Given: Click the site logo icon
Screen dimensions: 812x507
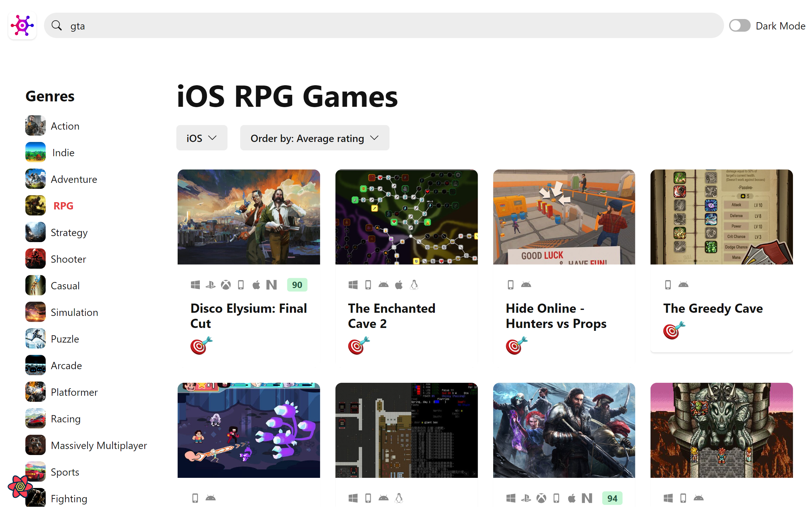Looking at the screenshot, I should 22,25.
